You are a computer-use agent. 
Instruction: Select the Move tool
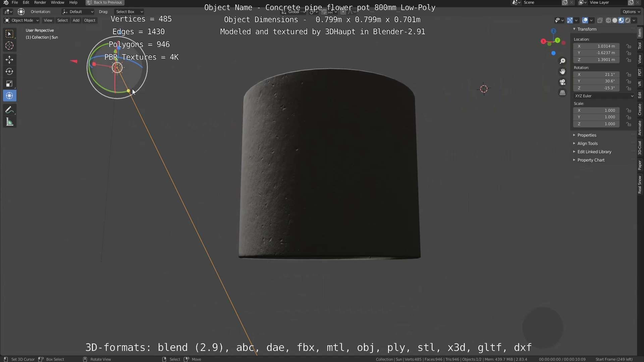(x=9, y=60)
